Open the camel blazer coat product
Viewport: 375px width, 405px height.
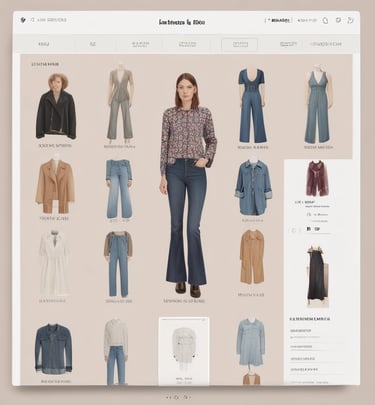[x=55, y=185]
